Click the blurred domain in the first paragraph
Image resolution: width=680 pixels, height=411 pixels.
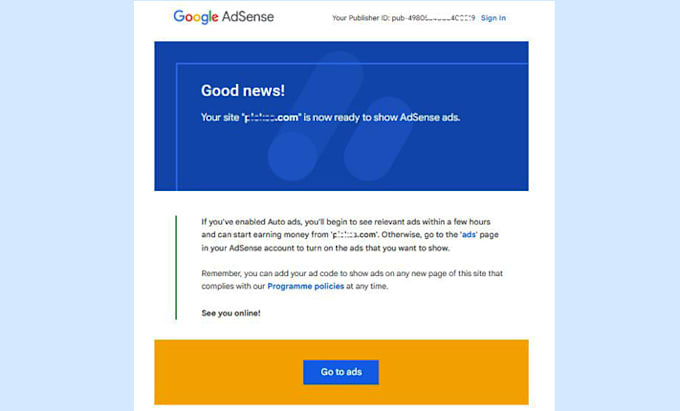pos(355,235)
